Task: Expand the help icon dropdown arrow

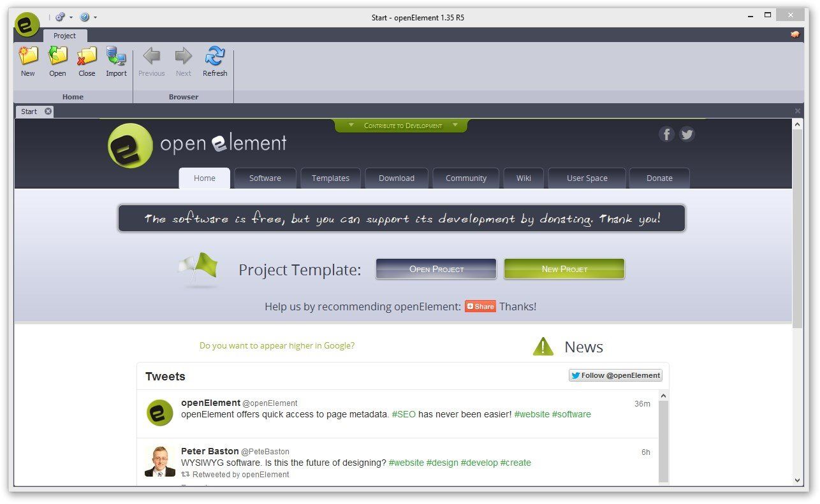Action: (95, 17)
